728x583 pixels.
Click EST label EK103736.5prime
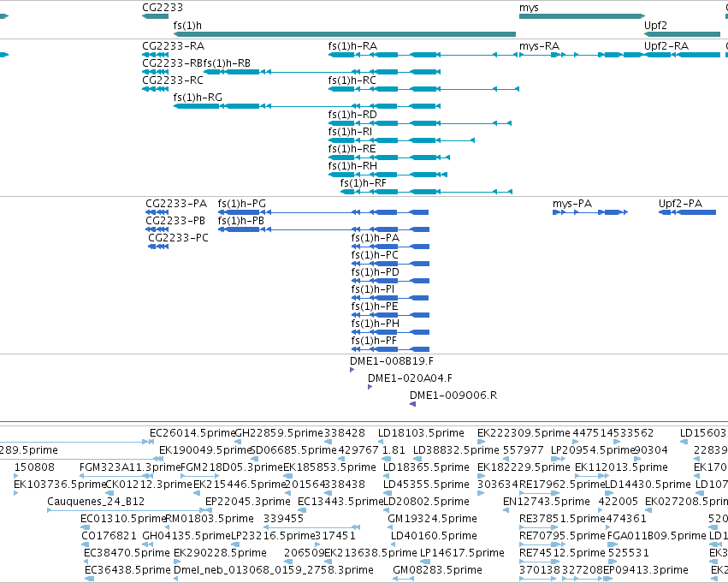pyautogui.click(x=61, y=485)
